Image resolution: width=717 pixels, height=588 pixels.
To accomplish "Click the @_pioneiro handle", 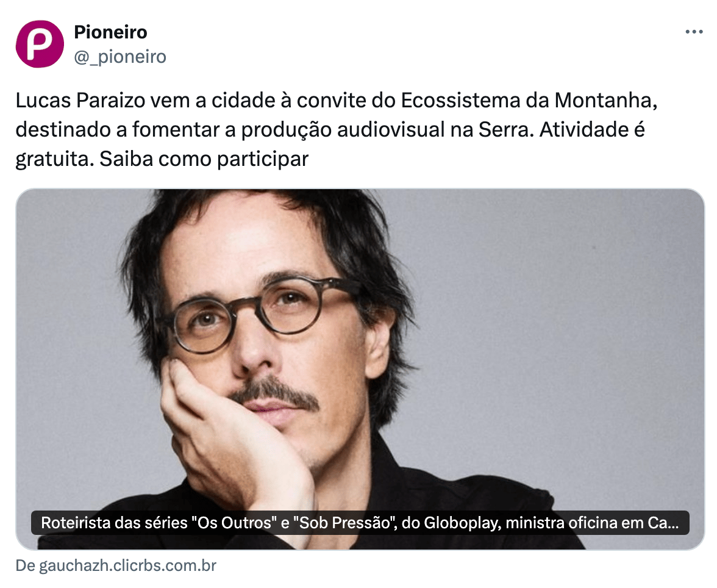I will 120,57.
